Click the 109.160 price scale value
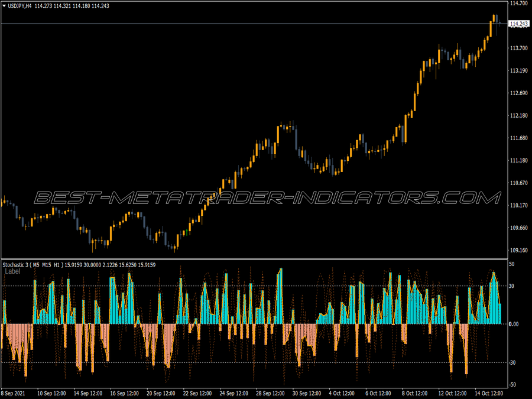Screen dimensions: 532x399 pyautogui.click(x=519, y=250)
